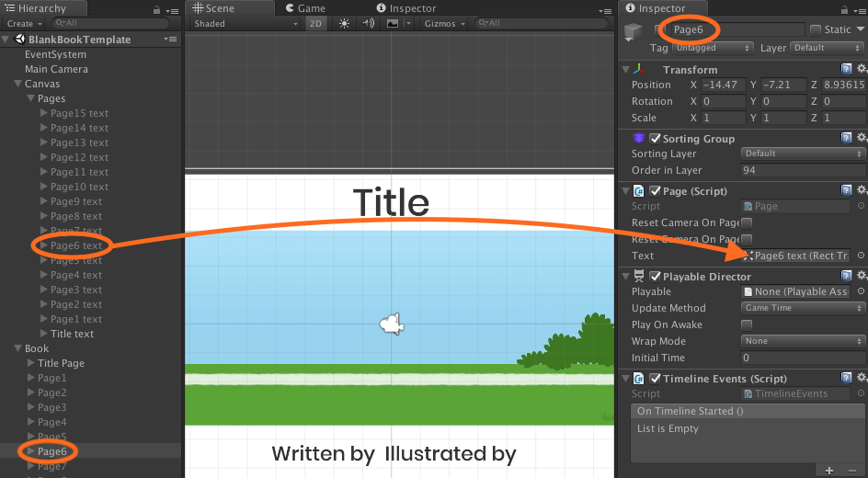Image resolution: width=868 pixels, height=478 pixels.
Task: Open Inspector panel options menu icon
Action: [x=860, y=10]
